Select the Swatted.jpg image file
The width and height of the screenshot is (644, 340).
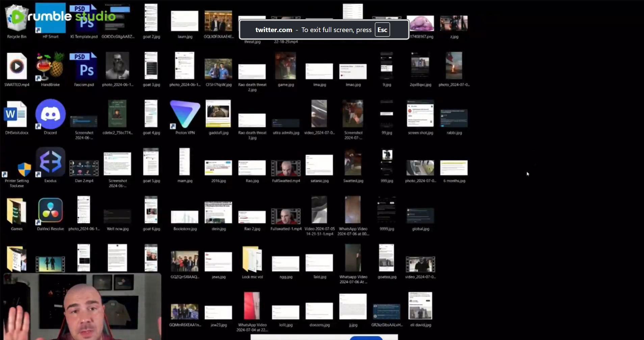point(353,165)
